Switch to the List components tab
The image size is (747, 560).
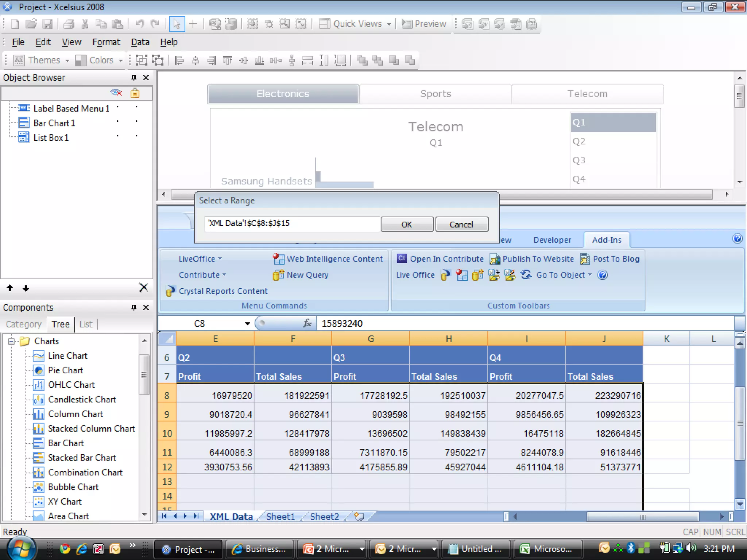(x=86, y=324)
